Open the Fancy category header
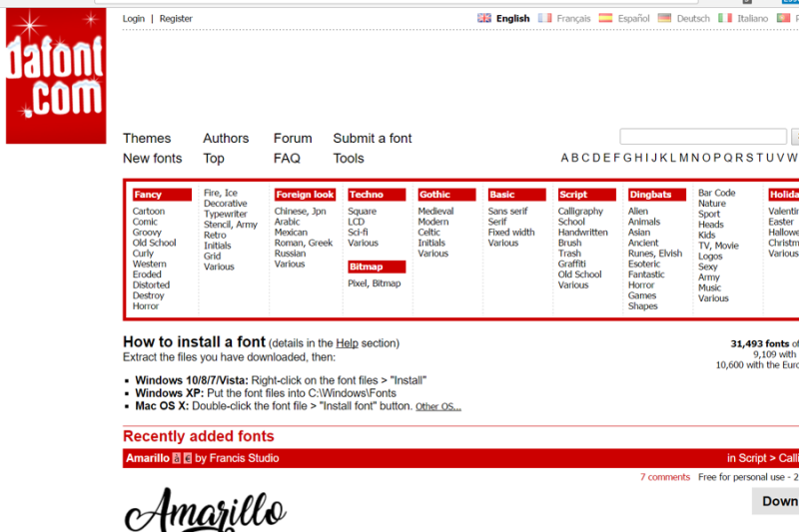Image resolution: width=799 pixels, height=532 pixels. 162,195
